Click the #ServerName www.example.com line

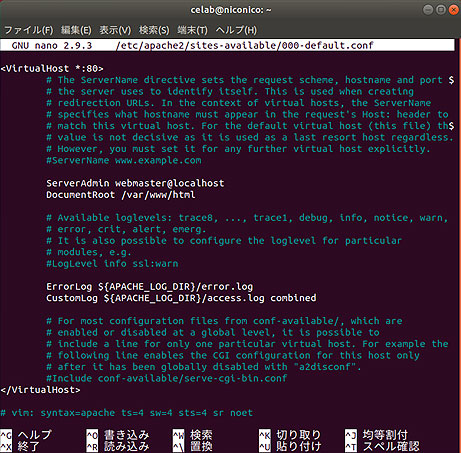click(x=124, y=160)
